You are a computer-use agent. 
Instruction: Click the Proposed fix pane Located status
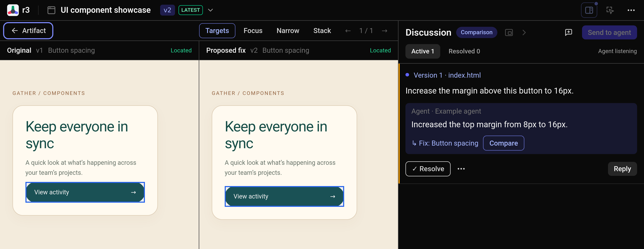point(380,50)
